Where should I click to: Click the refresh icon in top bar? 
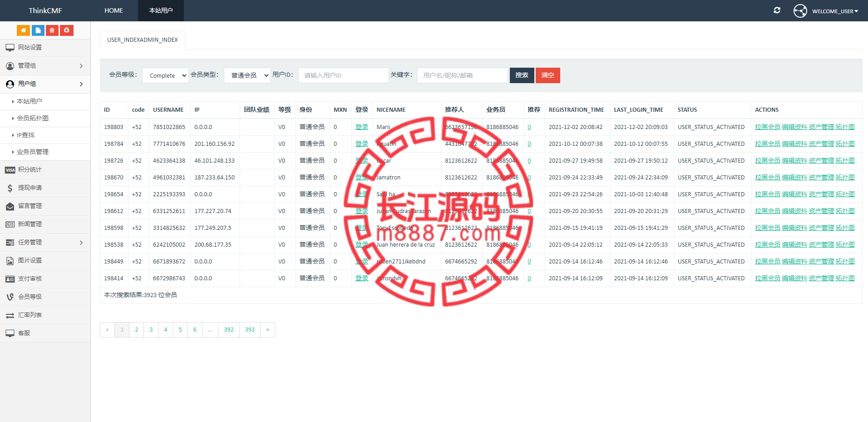click(777, 10)
